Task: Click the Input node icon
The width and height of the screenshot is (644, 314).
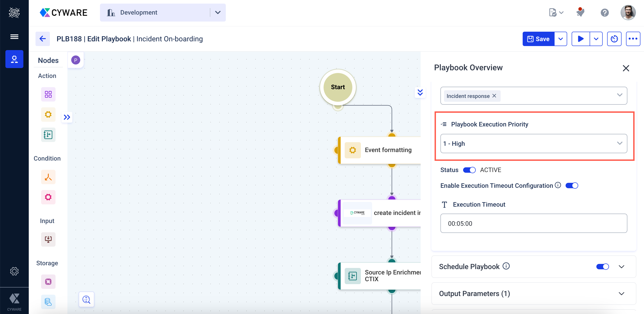Action: point(48,239)
